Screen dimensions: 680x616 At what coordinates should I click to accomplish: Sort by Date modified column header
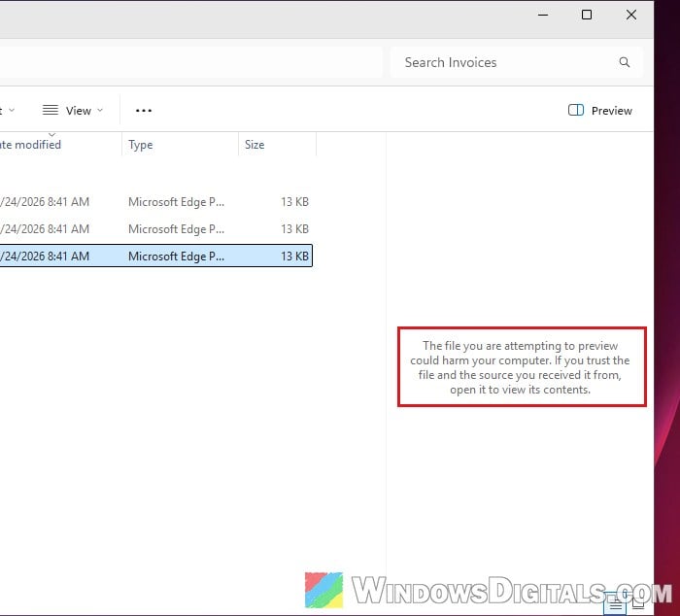(60, 145)
